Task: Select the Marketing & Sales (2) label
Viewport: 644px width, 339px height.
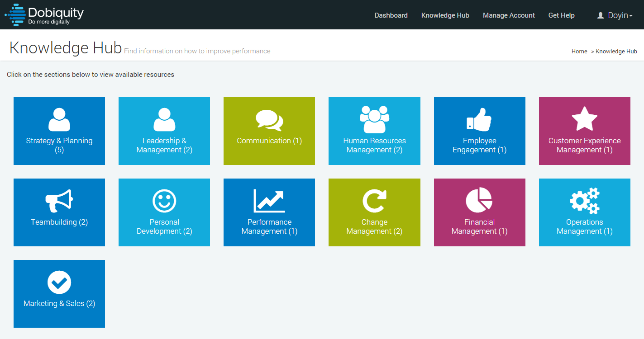Action: point(59,303)
